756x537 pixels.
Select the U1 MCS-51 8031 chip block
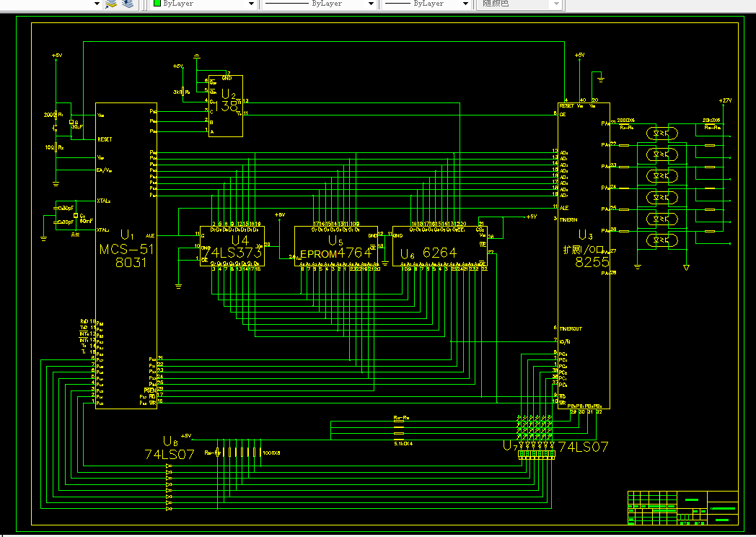(x=126, y=256)
